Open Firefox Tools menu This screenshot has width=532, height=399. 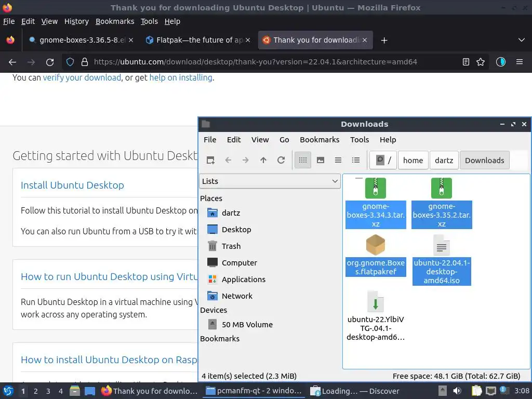click(149, 21)
